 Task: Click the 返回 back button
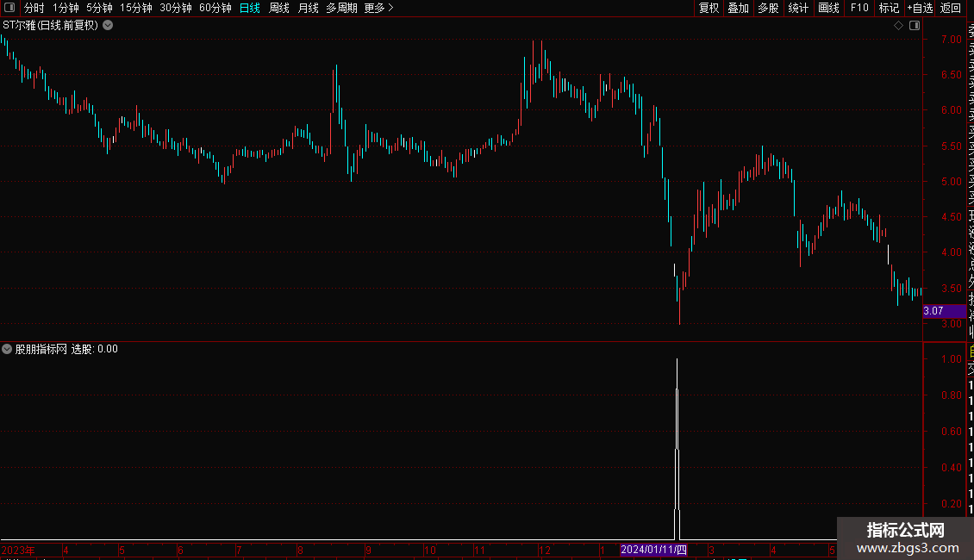click(951, 8)
